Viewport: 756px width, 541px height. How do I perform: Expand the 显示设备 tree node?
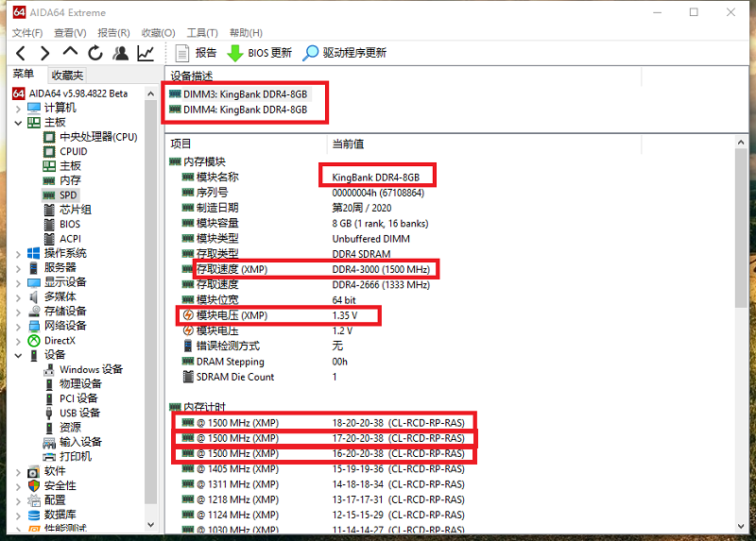tap(18, 283)
